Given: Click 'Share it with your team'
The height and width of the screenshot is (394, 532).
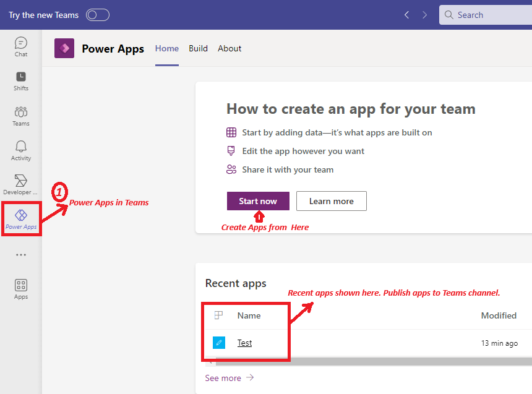Looking at the screenshot, I should pos(288,169).
